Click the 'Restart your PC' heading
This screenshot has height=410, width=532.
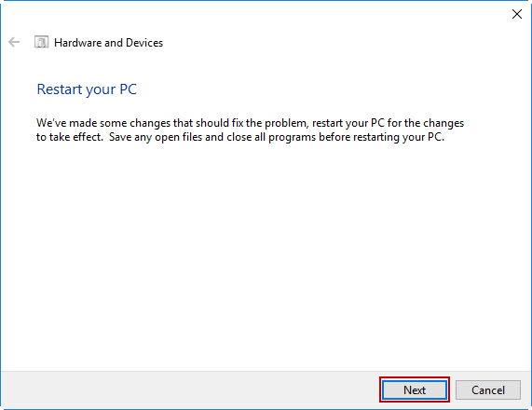87,89
